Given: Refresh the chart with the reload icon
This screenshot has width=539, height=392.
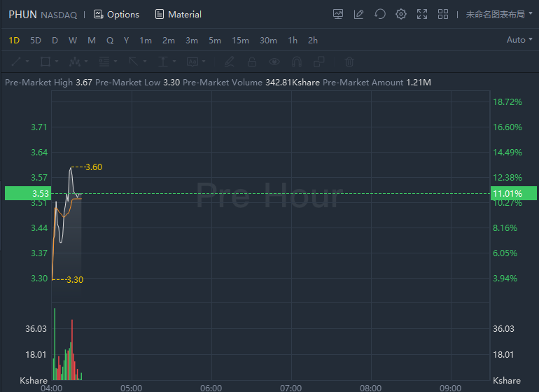Looking at the screenshot, I should pos(380,15).
